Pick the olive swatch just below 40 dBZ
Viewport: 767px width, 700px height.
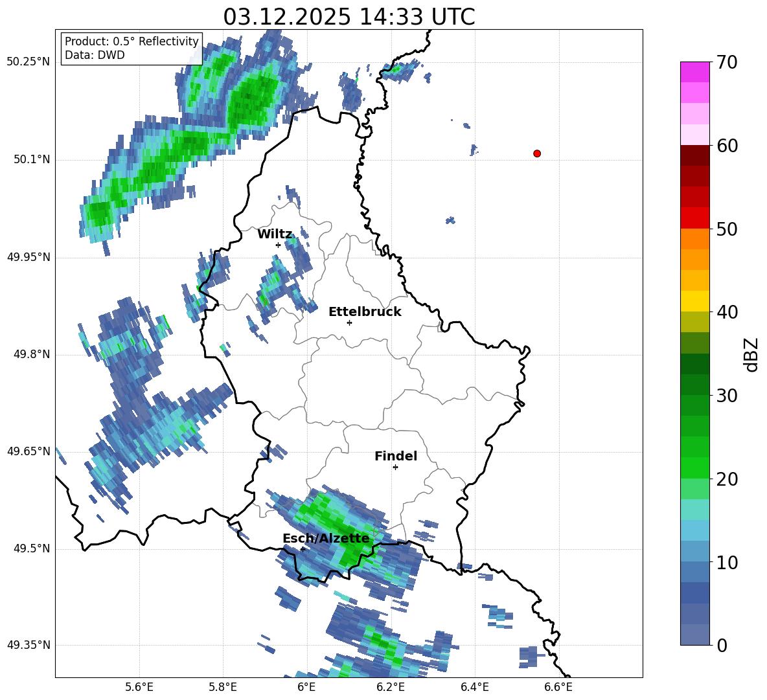694,322
